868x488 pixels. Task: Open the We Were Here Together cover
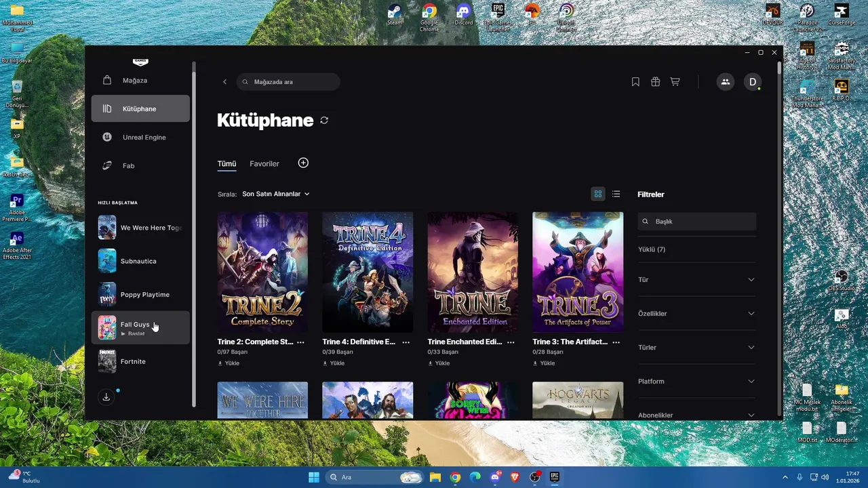(x=262, y=401)
